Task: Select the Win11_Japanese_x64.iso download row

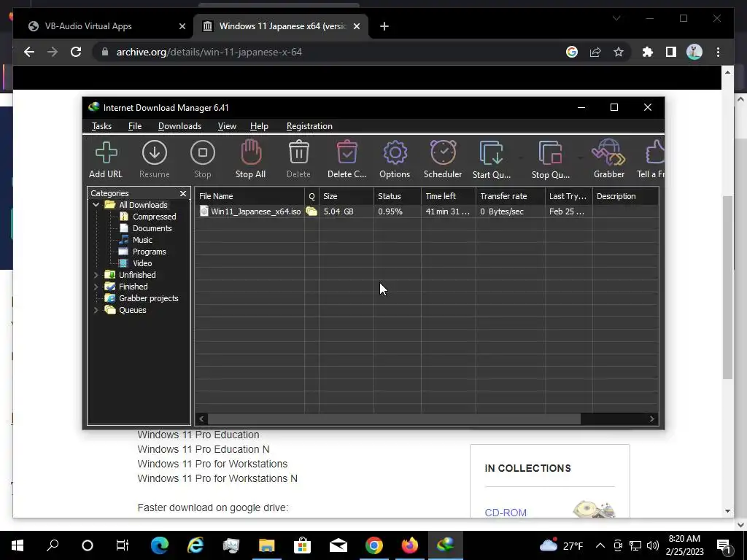Action: tap(427, 211)
